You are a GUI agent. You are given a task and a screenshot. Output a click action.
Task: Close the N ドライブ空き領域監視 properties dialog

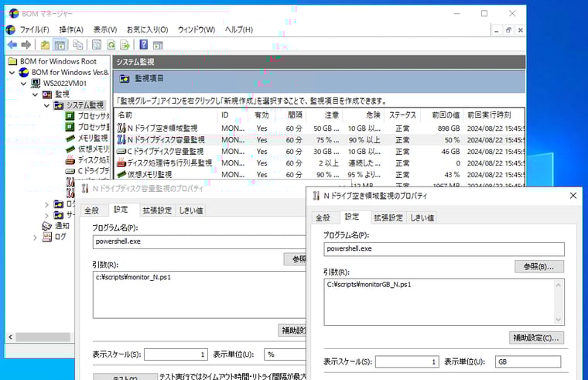pyautogui.click(x=573, y=196)
